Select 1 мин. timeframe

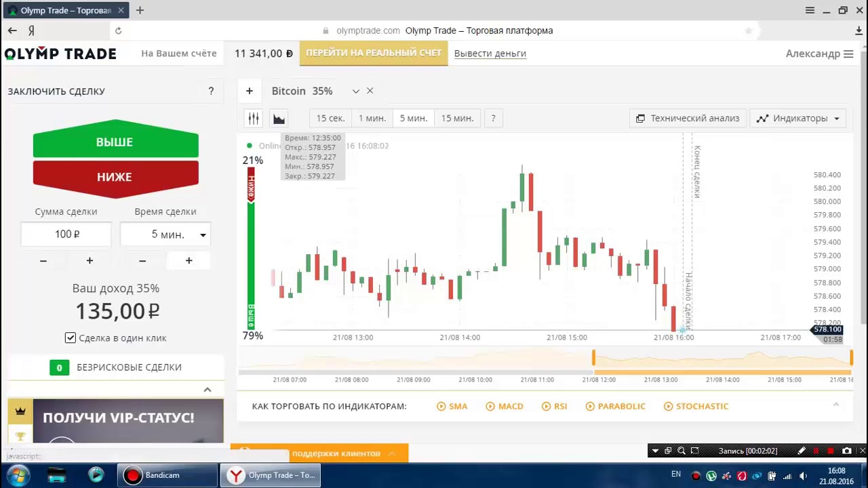[372, 118]
